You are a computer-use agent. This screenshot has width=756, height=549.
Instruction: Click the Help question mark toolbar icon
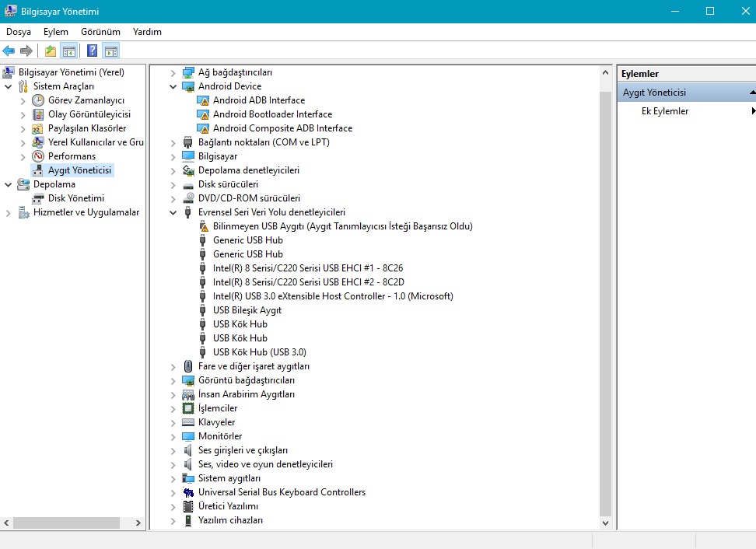(x=92, y=51)
